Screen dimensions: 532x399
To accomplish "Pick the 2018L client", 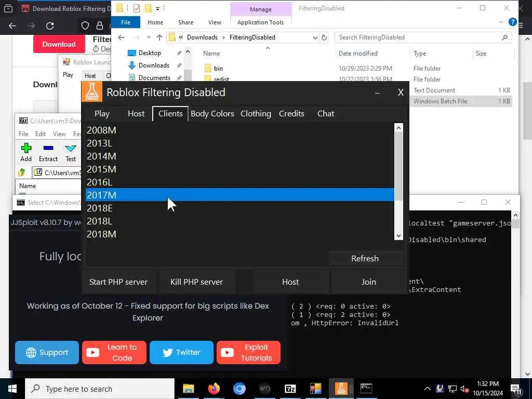I will (240, 221).
